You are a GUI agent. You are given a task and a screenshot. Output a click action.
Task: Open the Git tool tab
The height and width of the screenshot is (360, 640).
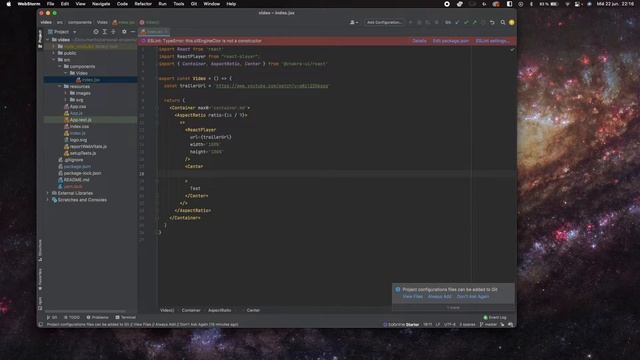pyautogui.click(x=52, y=317)
